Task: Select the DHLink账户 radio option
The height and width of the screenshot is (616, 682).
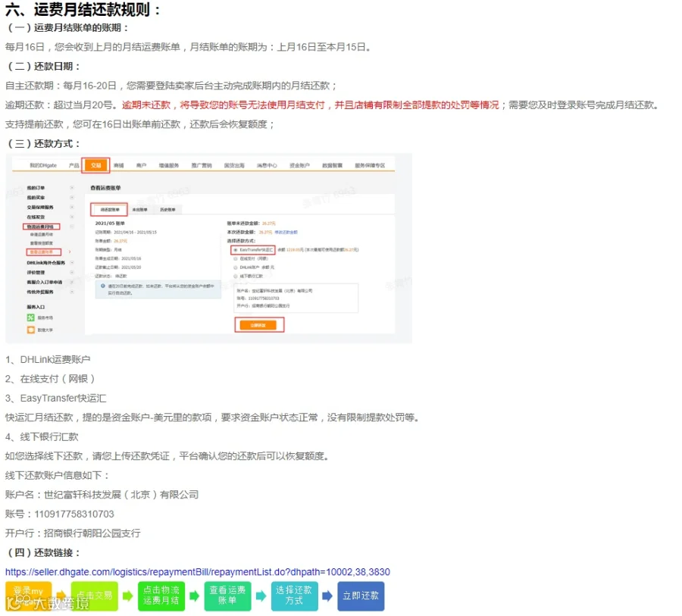Action: coord(236,267)
